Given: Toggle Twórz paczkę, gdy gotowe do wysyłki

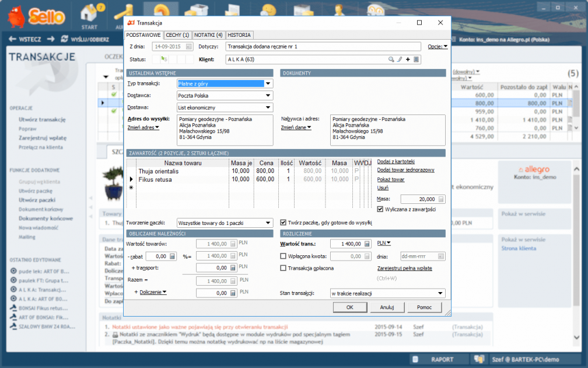Looking at the screenshot, I should (283, 223).
